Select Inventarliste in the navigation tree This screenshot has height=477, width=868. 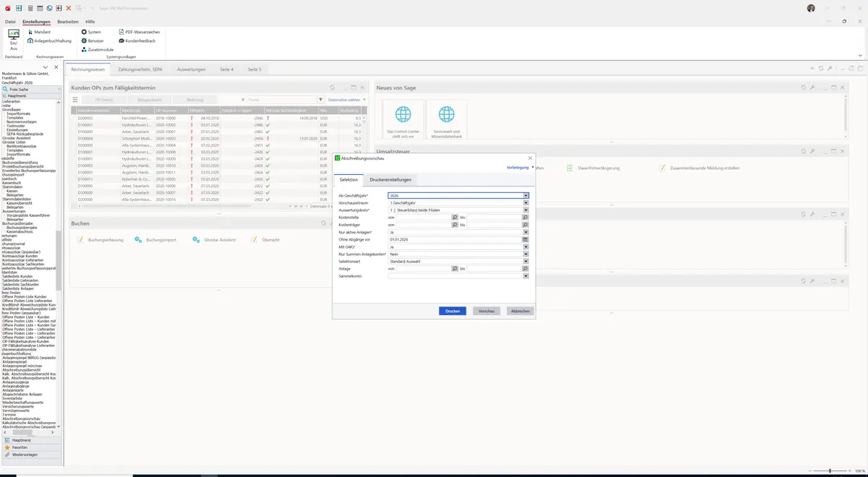click(12, 397)
